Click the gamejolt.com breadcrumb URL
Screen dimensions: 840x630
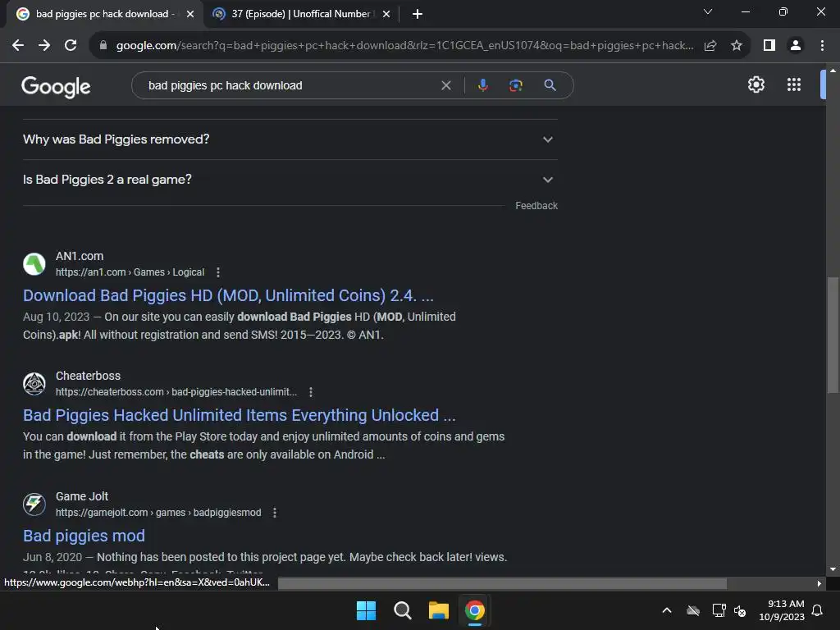click(x=158, y=513)
